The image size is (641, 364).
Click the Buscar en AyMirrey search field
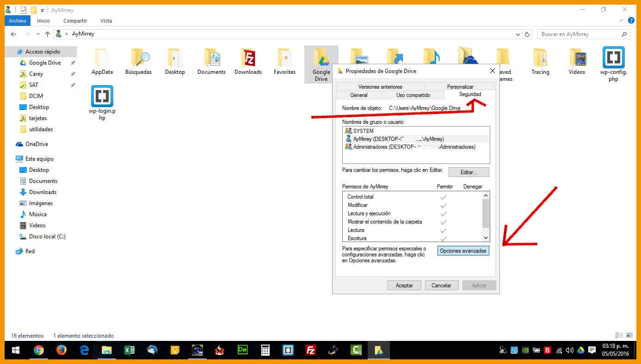pos(584,34)
